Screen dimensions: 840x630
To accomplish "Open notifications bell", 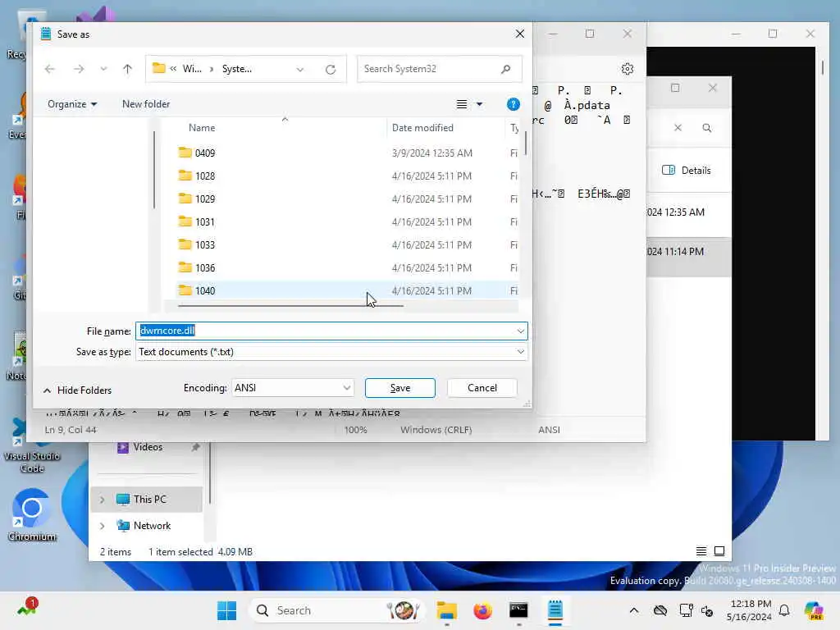I will pyautogui.click(x=784, y=610).
